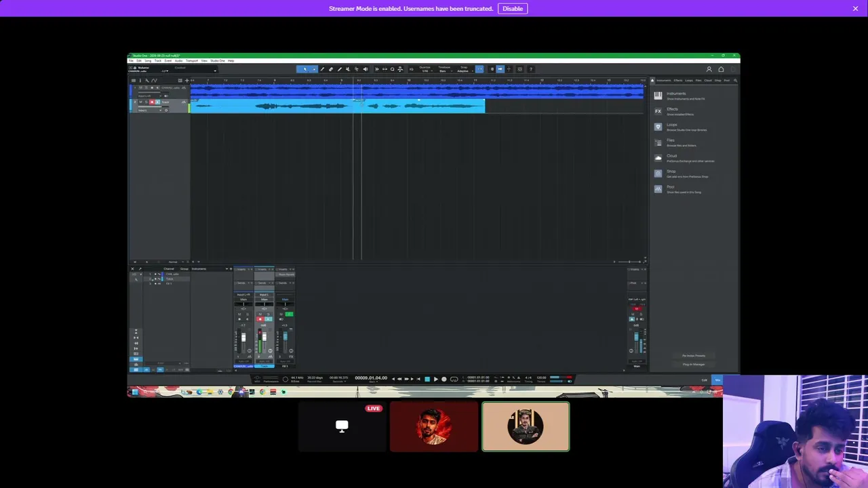
Task: Toggle Snap to grid in toolbar
Action: 479,69
